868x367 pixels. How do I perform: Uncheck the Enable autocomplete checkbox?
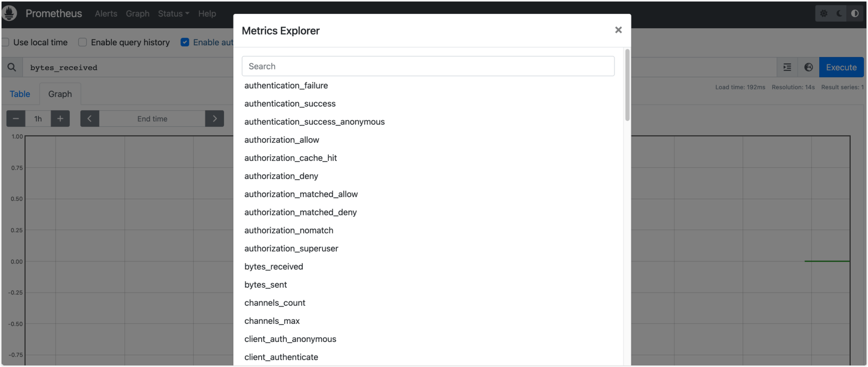pos(185,42)
